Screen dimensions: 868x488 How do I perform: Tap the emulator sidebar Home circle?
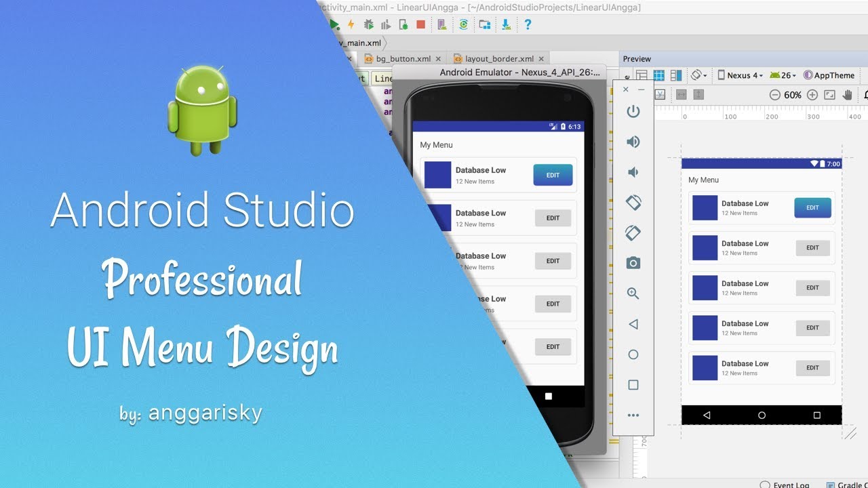point(633,354)
